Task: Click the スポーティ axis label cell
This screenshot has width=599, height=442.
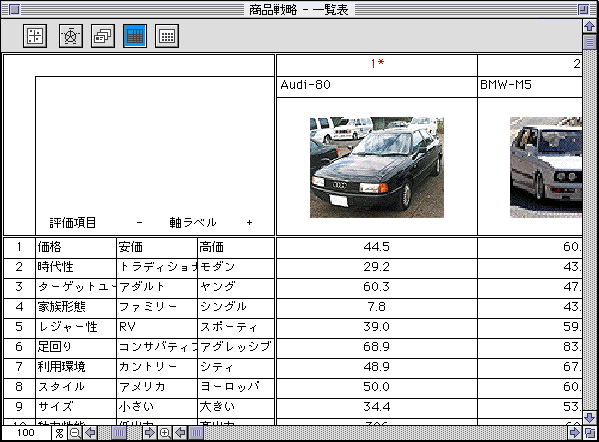Action: (236, 327)
